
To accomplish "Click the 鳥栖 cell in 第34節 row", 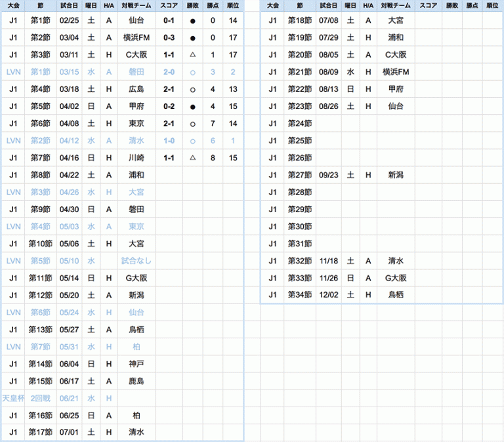I will coord(396,295).
